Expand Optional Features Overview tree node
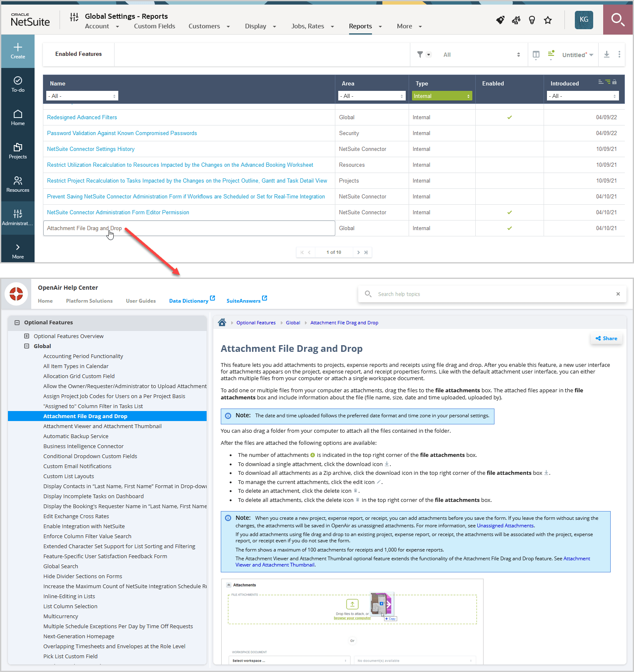 [27, 336]
